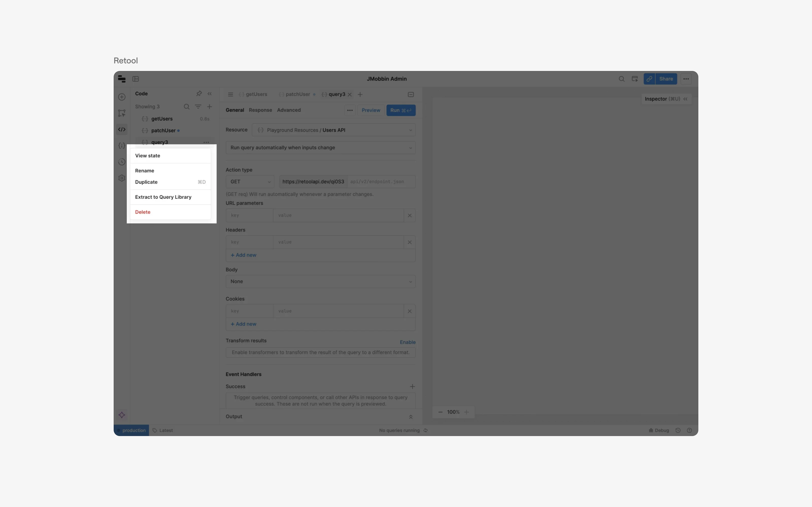Open the GET method dropdown
The image size is (812, 507).
pos(250,182)
